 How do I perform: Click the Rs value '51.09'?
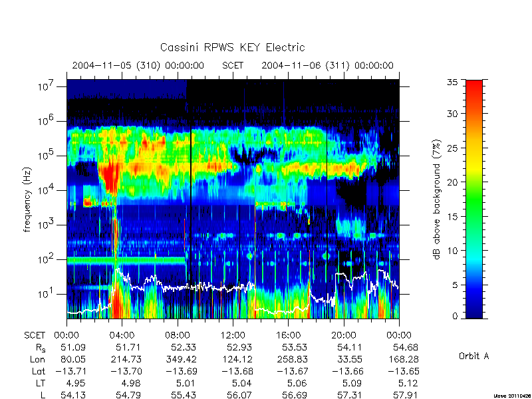point(73,347)
